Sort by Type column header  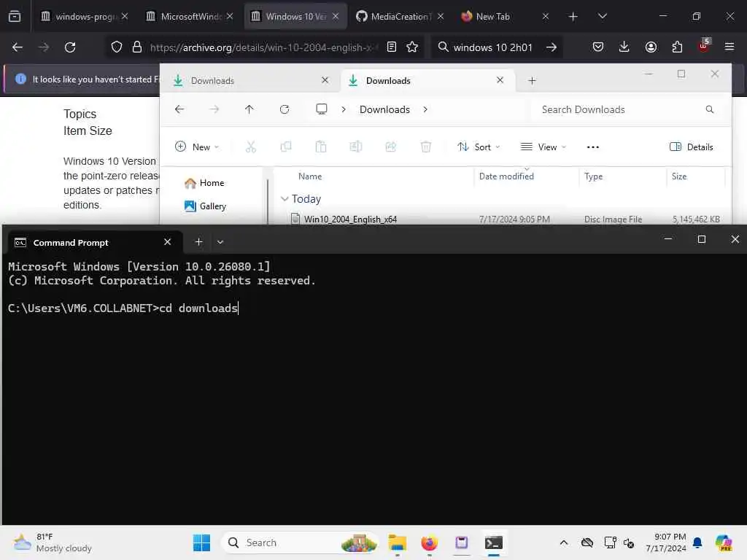(x=593, y=176)
